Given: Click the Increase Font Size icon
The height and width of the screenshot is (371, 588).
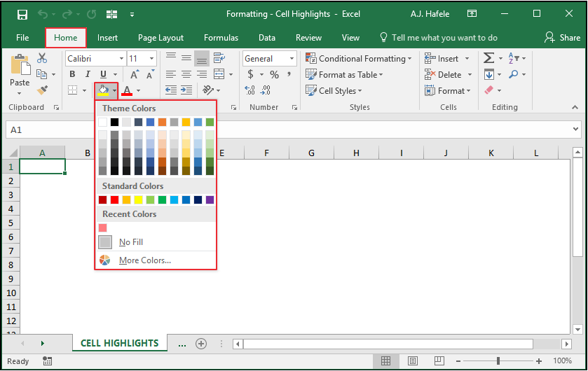Looking at the screenshot, I should pos(135,74).
